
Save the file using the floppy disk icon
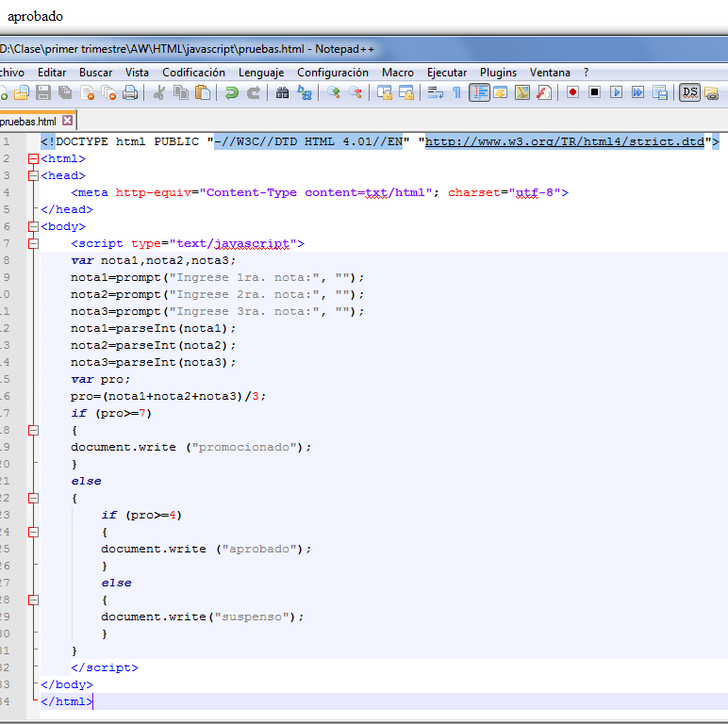pos(43,92)
